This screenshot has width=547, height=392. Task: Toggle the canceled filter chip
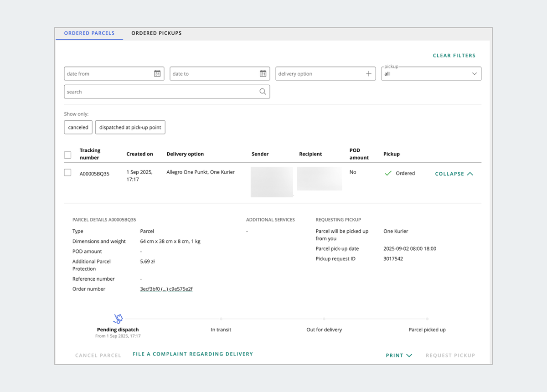coord(78,128)
